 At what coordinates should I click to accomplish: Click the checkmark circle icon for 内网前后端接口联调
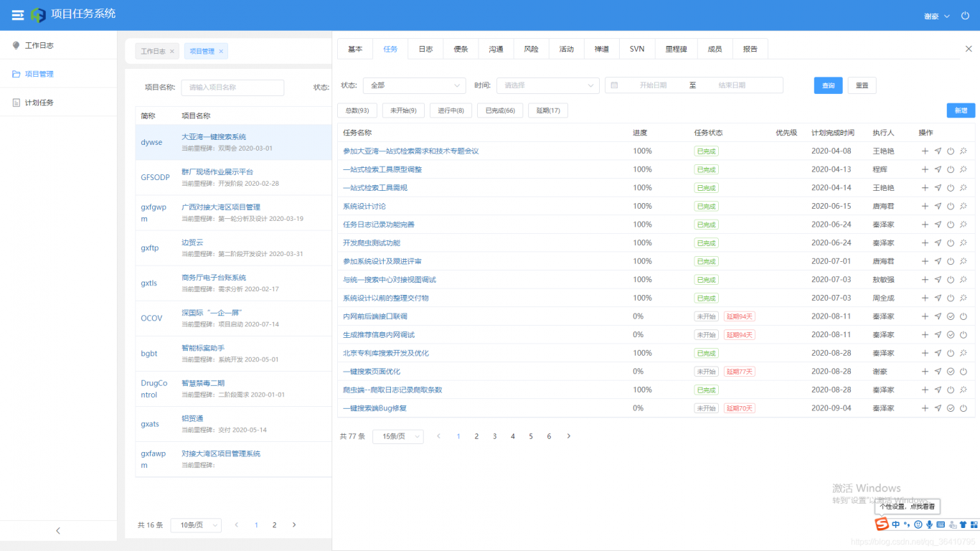951,316
